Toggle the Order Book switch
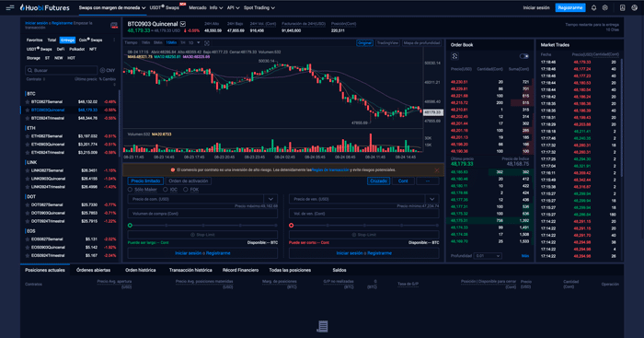The width and height of the screenshot is (644, 338). [x=524, y=56]
